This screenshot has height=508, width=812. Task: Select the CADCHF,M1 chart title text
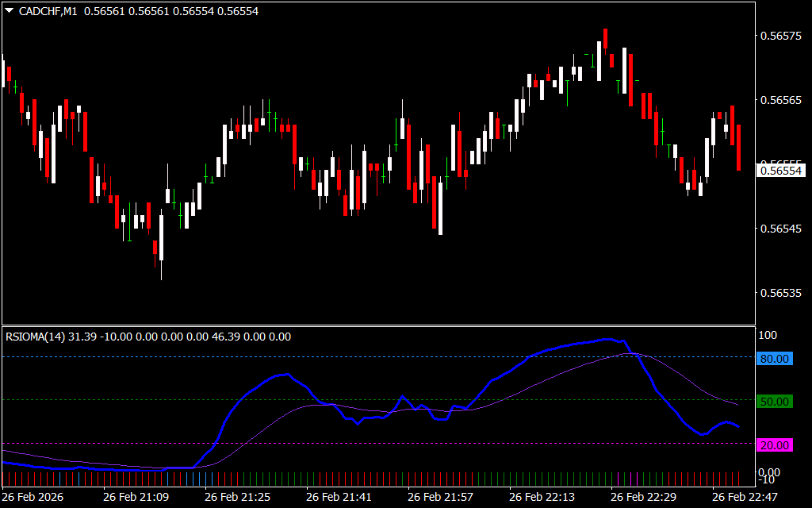pos(48,11)
